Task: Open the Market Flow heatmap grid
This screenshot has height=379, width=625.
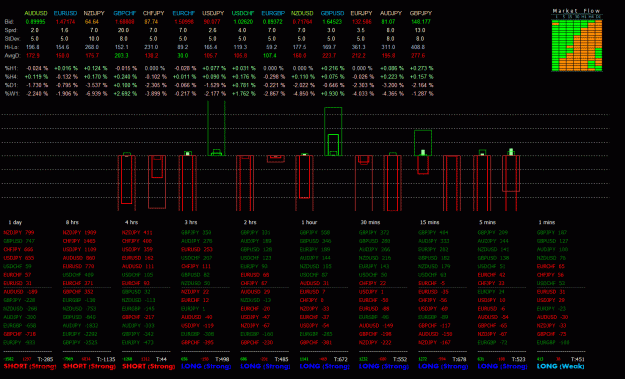Action: (x=577, y=45)
